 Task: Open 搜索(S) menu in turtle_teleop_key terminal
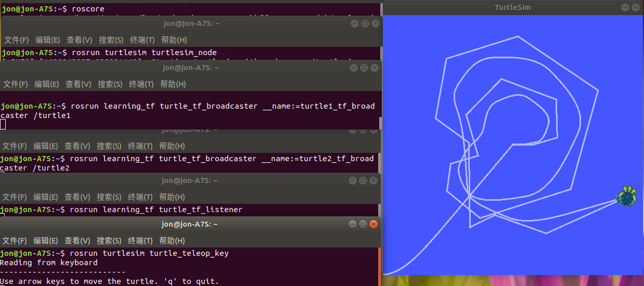(x=109, y=241)
